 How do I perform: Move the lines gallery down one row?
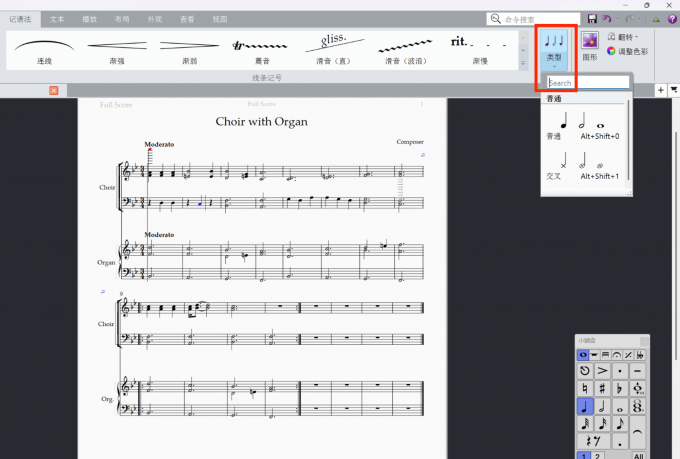pyautogui.click(x=523, y=50)
